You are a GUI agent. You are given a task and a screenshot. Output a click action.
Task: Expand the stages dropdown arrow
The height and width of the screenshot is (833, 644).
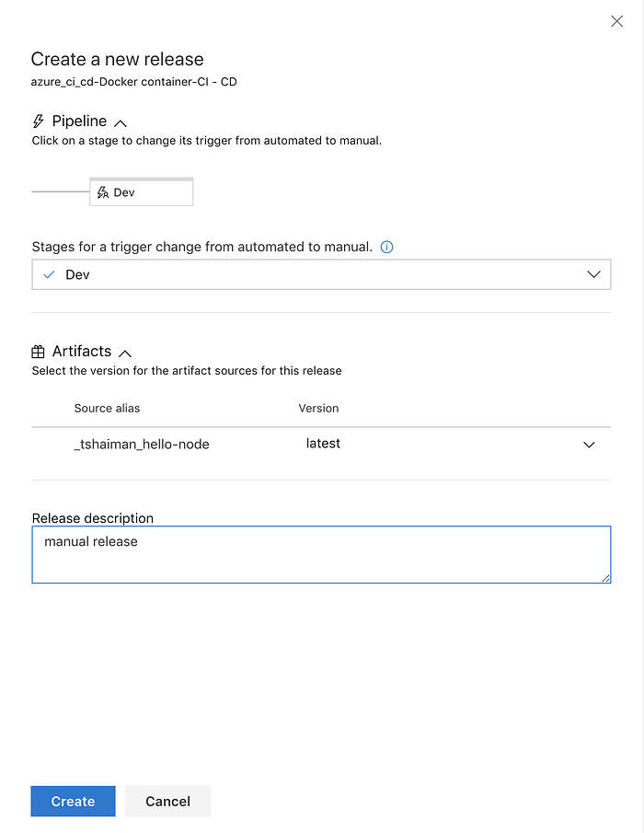pyautogui.click(x=593, y=274)
